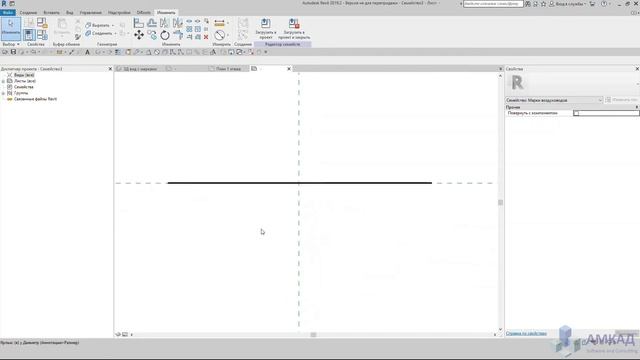
Task: Open the quick access toolbar customize arrow
Action: tap(266, 52)
